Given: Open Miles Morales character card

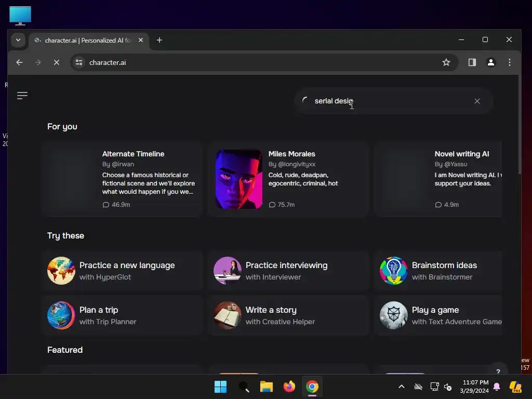Looking at the screenshot, I should [289, 179].
